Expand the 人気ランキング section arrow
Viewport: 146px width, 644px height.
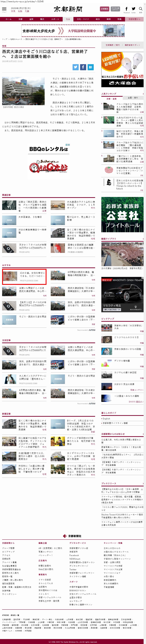[x=143, y=94]
